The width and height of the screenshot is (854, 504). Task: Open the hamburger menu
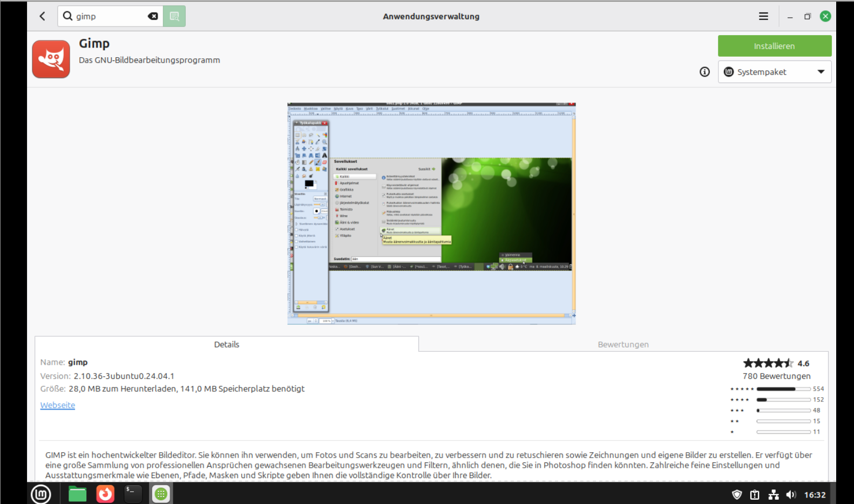coord(763,16)
